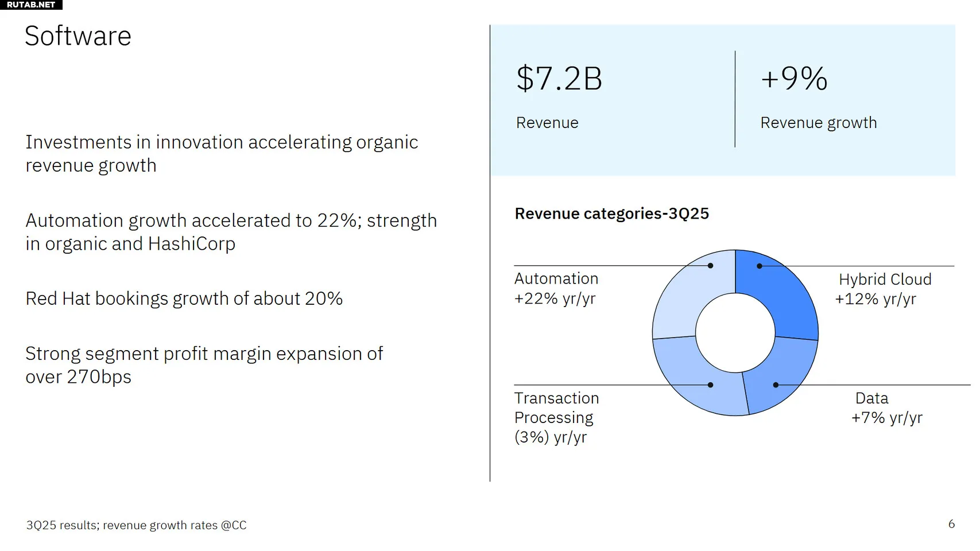This screenshot has width=980, height=551.
Task: Click the white center of the donut chart
Action: [x=735, y=333]
